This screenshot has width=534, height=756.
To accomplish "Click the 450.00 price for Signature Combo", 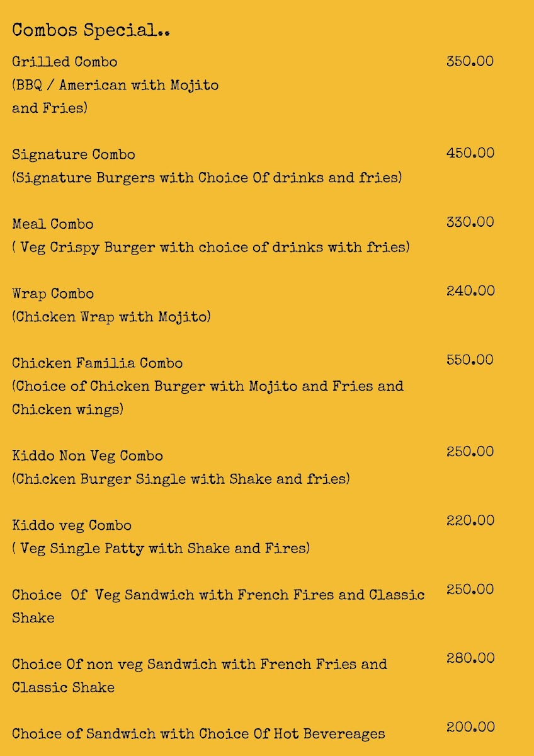I will coord(470,153).
